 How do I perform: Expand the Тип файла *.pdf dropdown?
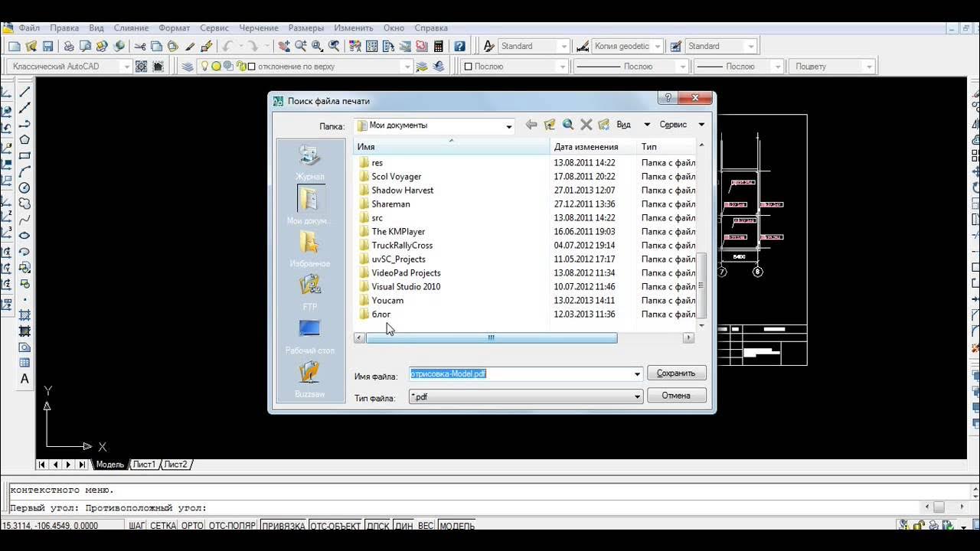click(637, 396)
